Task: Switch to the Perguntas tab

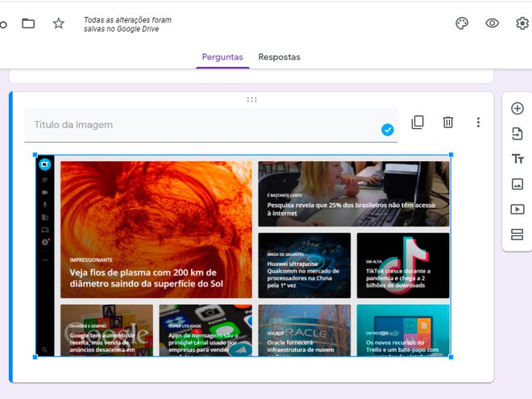Action: click(x=222, y=57)
